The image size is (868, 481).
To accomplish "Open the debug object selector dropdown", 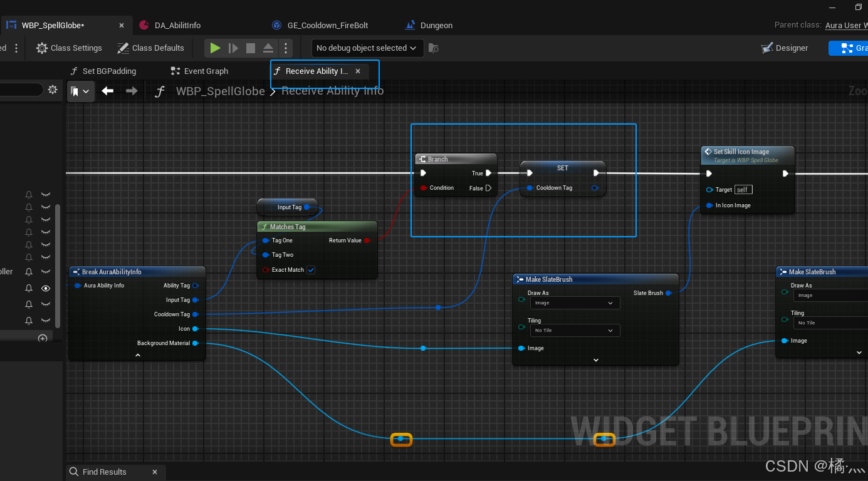I will (367, 48).
